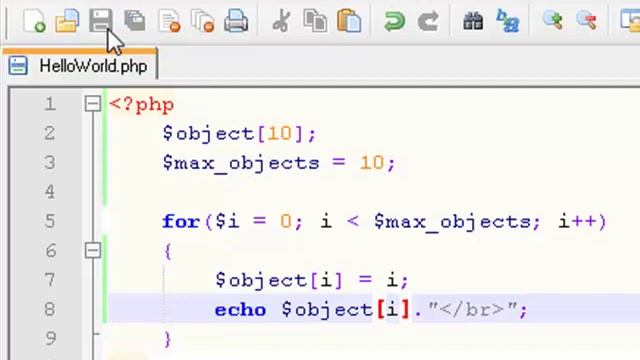Screen dimensions: 640x360
Task: Click the Zoom In magnifier icon
Action: 553,21
